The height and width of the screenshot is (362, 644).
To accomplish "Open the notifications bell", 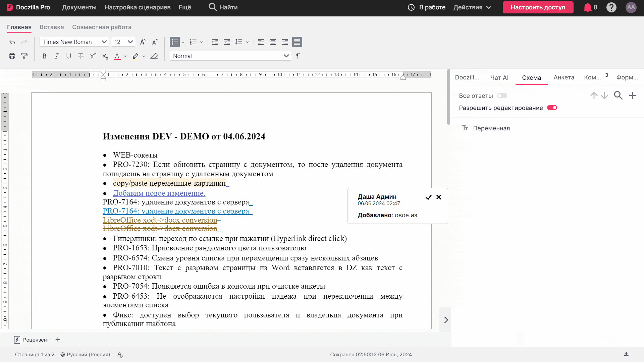I will (587, 7).
